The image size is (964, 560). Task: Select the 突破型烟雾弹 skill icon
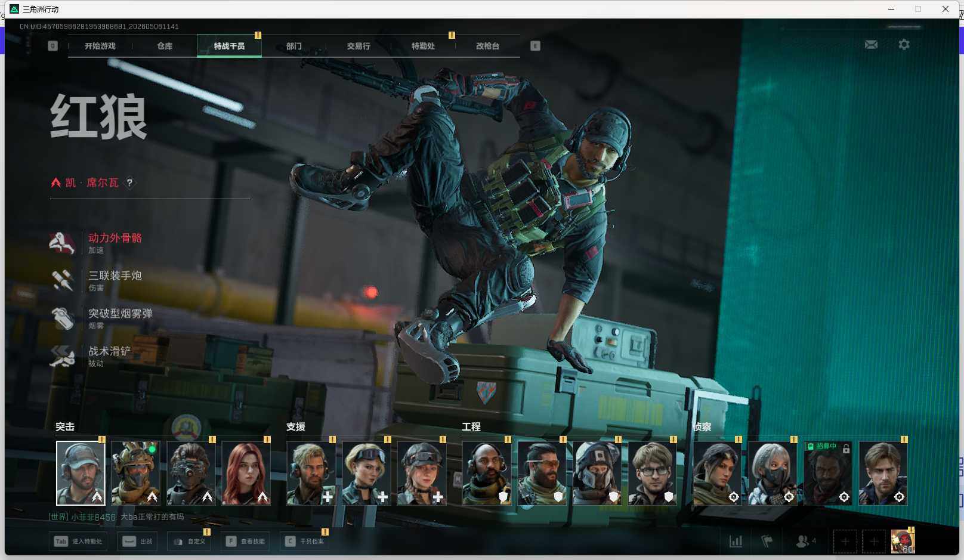coord(62,318)
